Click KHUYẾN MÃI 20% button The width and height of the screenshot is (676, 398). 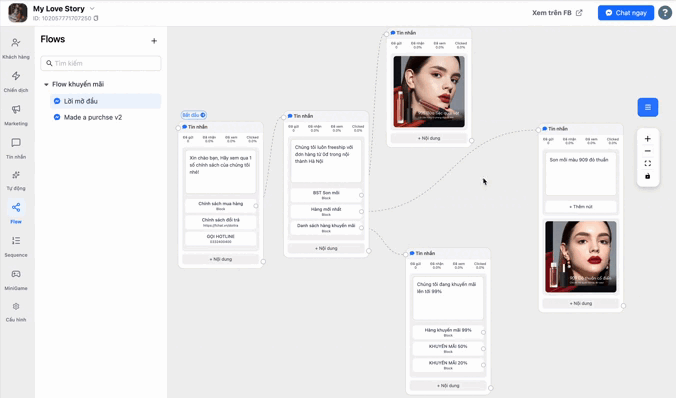(448, 365)
